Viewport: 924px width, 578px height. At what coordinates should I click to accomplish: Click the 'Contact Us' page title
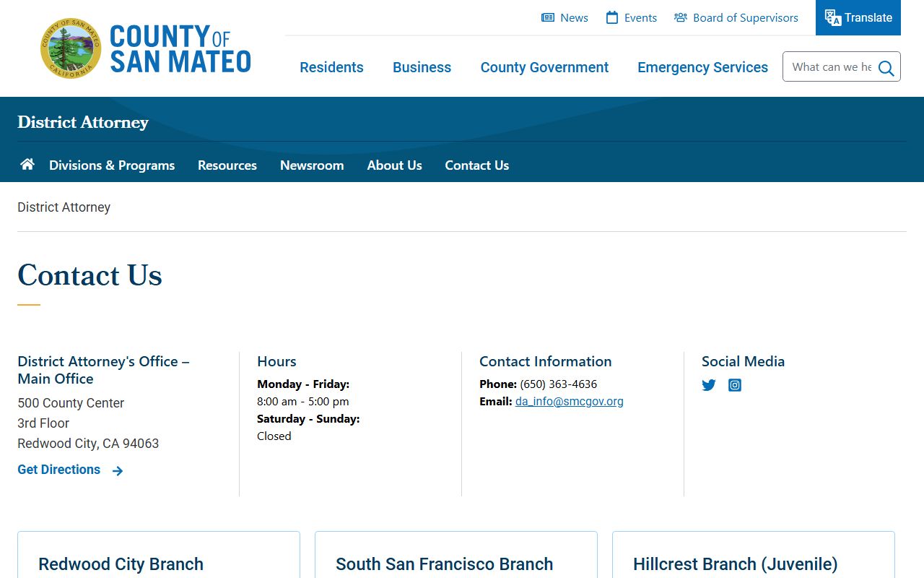coord(90,275)
